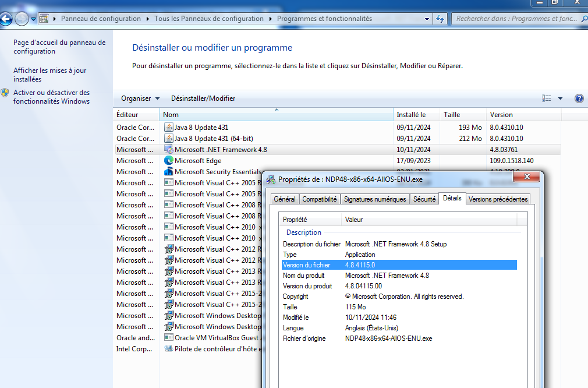588x388 pixels.
Task: Open the recent pages dropdown arrow
Action: (x=33, y=19)
